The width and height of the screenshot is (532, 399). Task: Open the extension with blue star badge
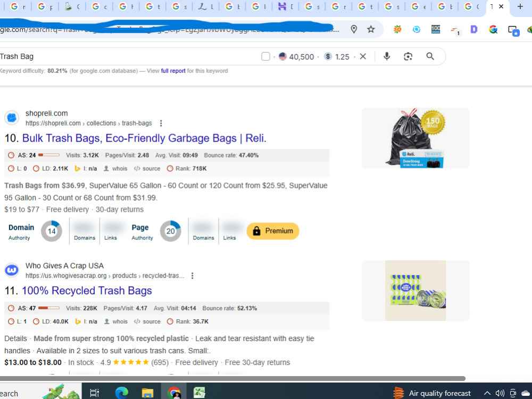pyautogui.click(x=513, y=30)
